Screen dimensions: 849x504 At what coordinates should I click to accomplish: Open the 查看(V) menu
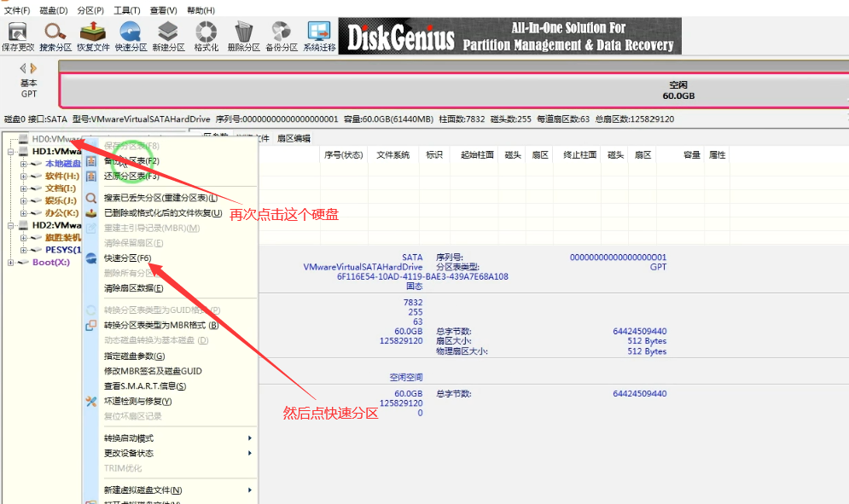[x=164, y=10]
